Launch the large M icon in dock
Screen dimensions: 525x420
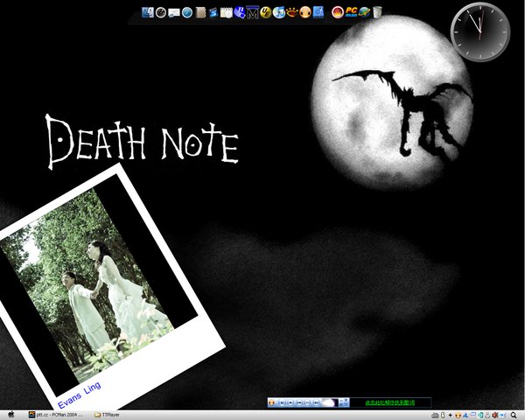253,12
